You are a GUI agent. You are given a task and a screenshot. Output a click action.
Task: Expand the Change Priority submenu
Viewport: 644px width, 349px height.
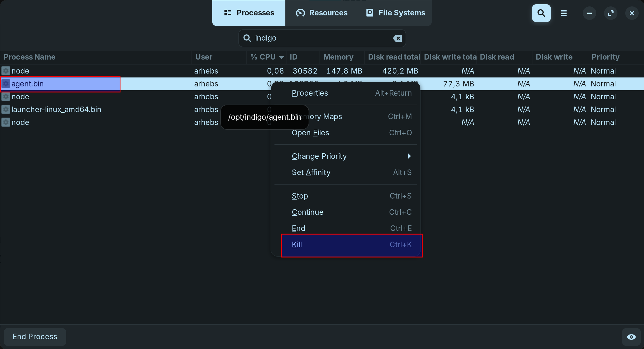[346, 156]
